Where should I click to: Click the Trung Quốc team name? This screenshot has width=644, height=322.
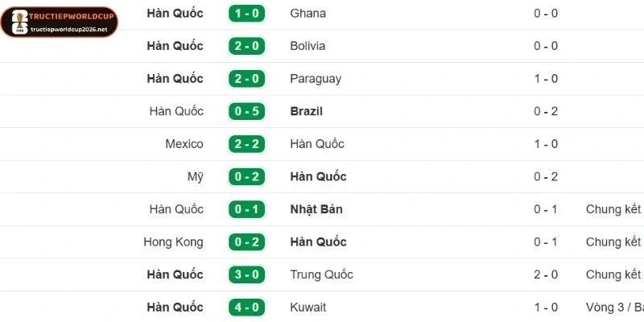[321, 275]
